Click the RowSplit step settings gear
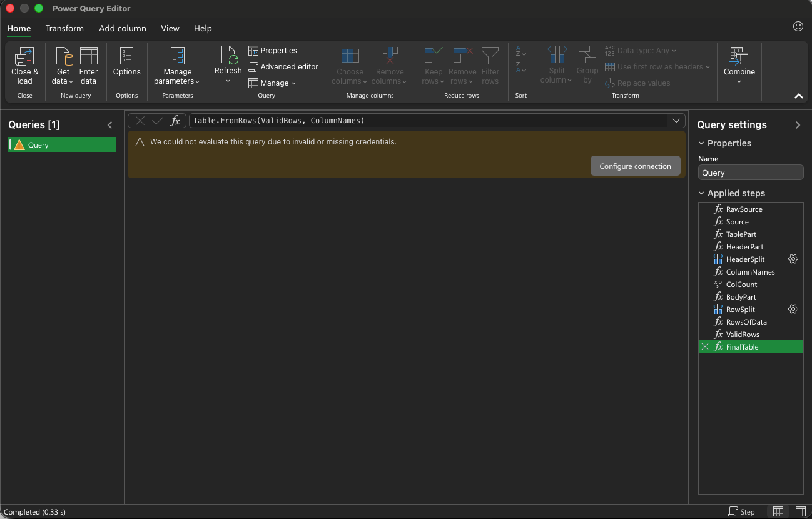Image resolution: width=812 pixels, height=519 pixels. coord(793,310)
